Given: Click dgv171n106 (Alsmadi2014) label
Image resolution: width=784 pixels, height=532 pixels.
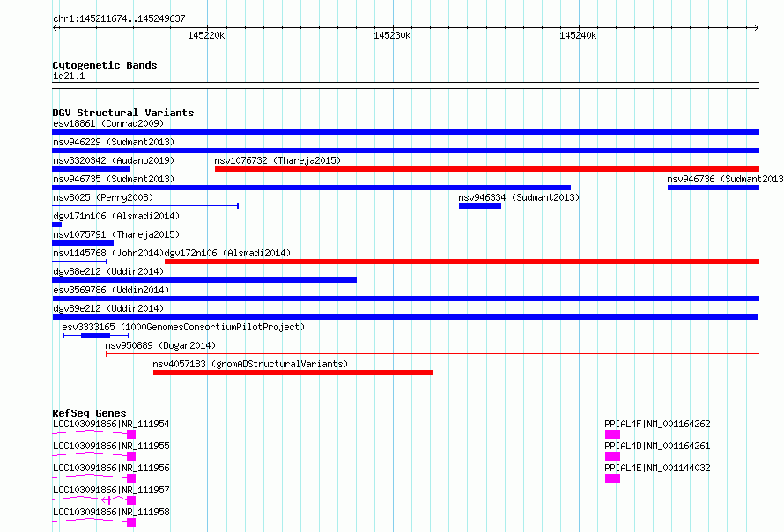Looking at the screenshot, I should 116,216.
